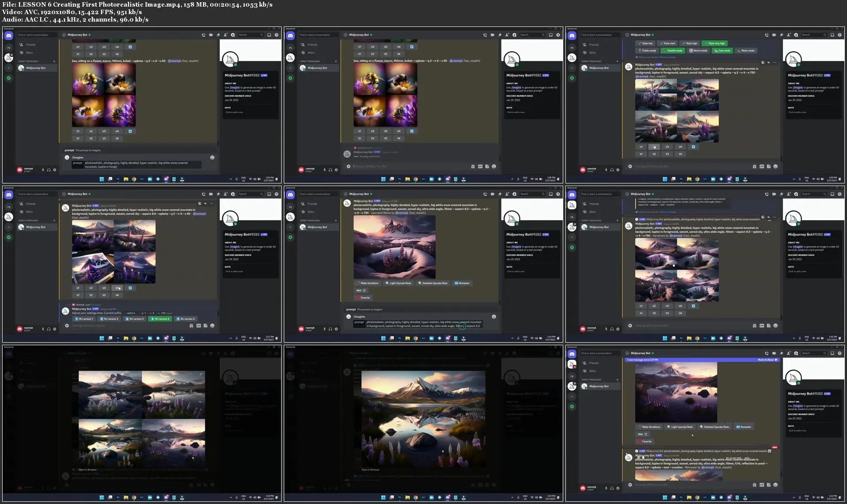Image resolution: width=847 pixels, height=504 pixels.
Task: Add a server in the Style buttons frame
Action: click(x=572, y=68)
